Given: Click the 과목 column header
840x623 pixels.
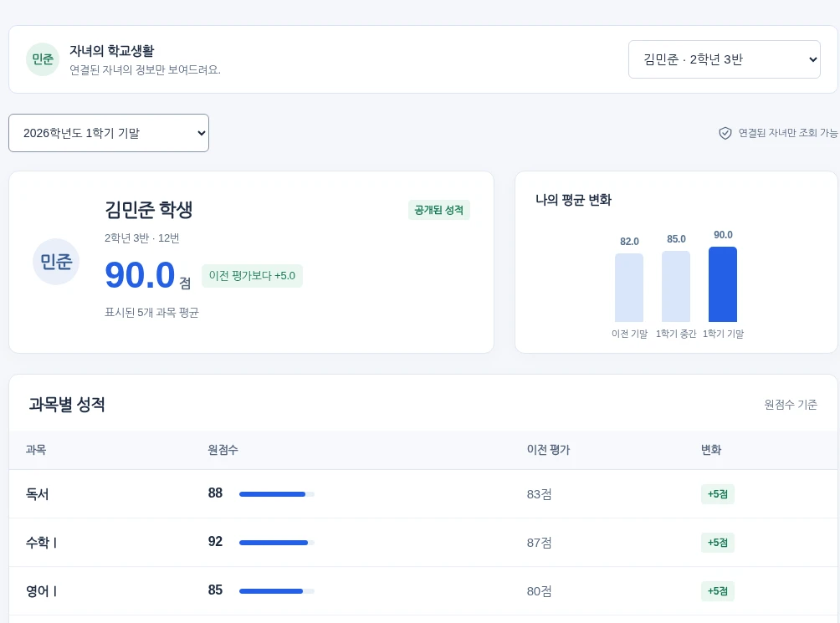Looking at the screenshot, I should 36,450.
